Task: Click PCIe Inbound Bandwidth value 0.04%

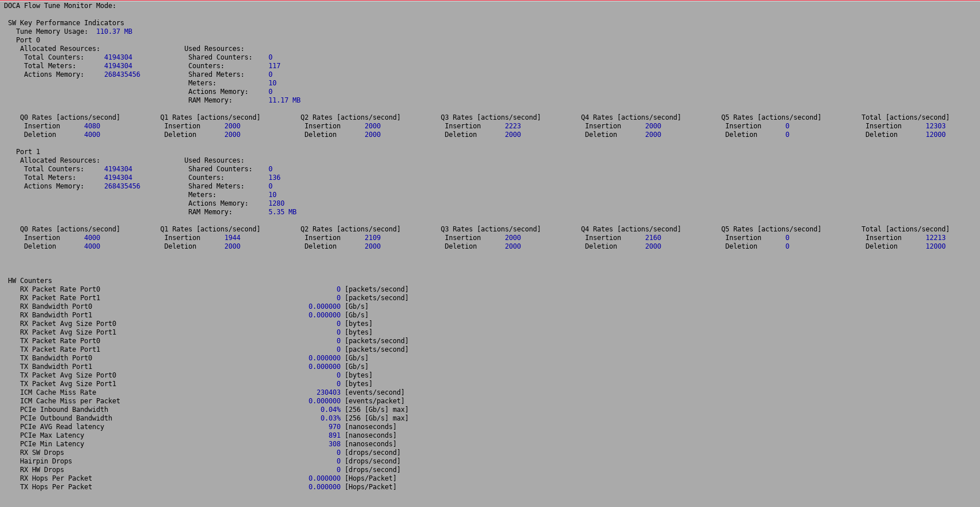Action: click(330, 410)
